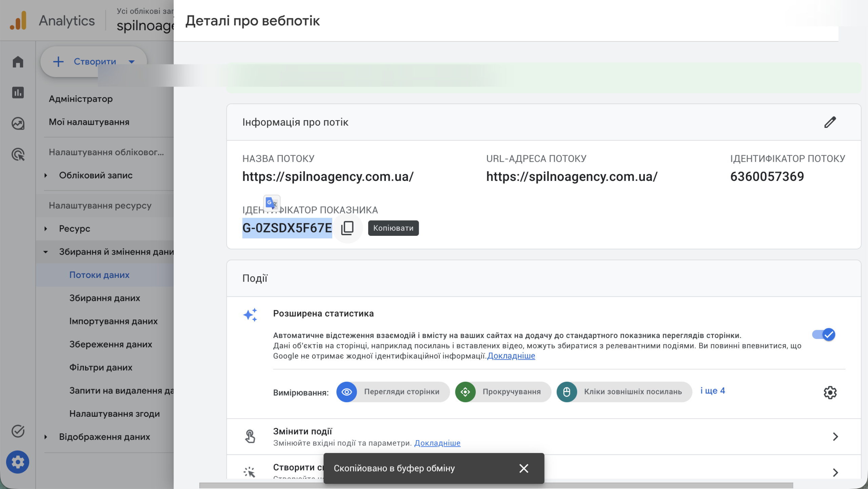Click Докладніше link in enhanced measurement text
868x489 pixels.
511,356
